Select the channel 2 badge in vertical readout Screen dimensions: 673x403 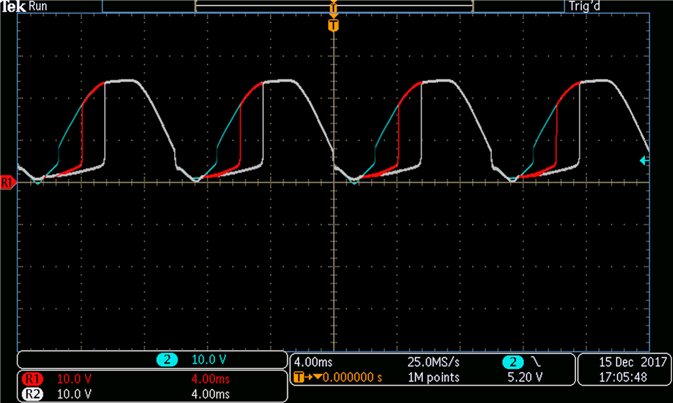pyautogui.click(x=167, y=360)
